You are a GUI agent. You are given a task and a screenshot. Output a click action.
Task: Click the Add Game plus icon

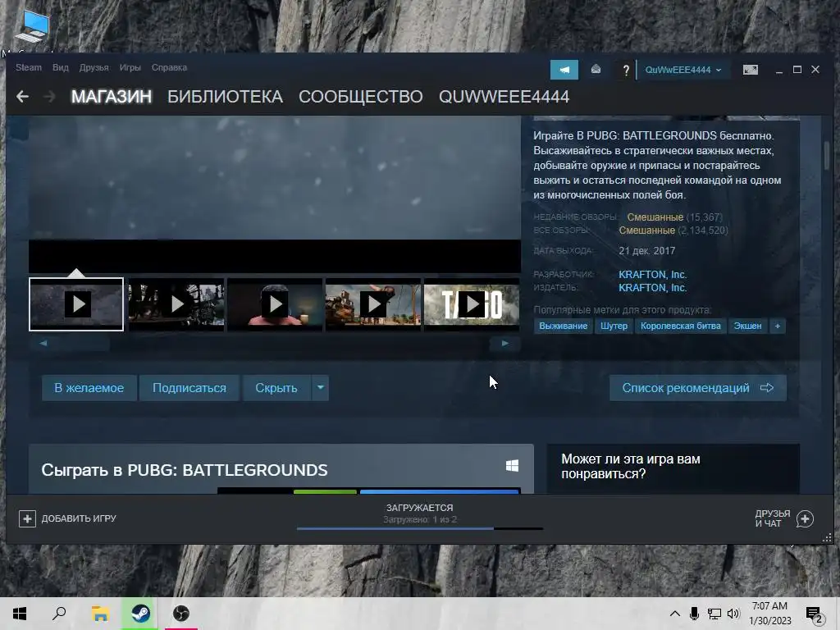27,518
